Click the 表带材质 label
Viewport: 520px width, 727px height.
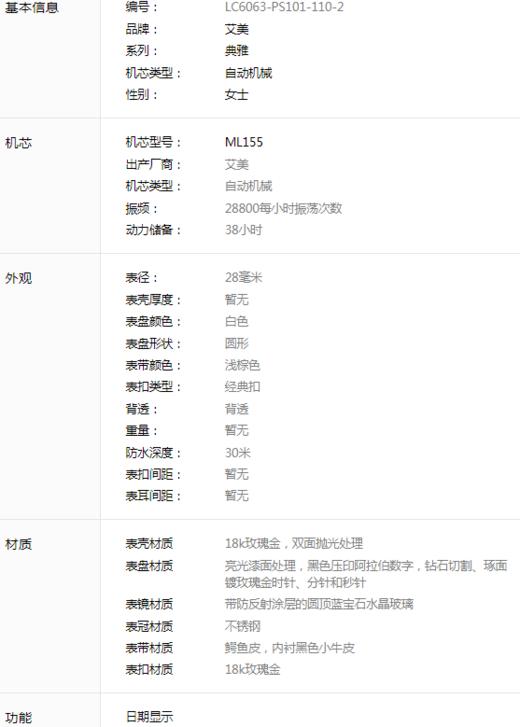pyautogui.click(x=149, y=648)
